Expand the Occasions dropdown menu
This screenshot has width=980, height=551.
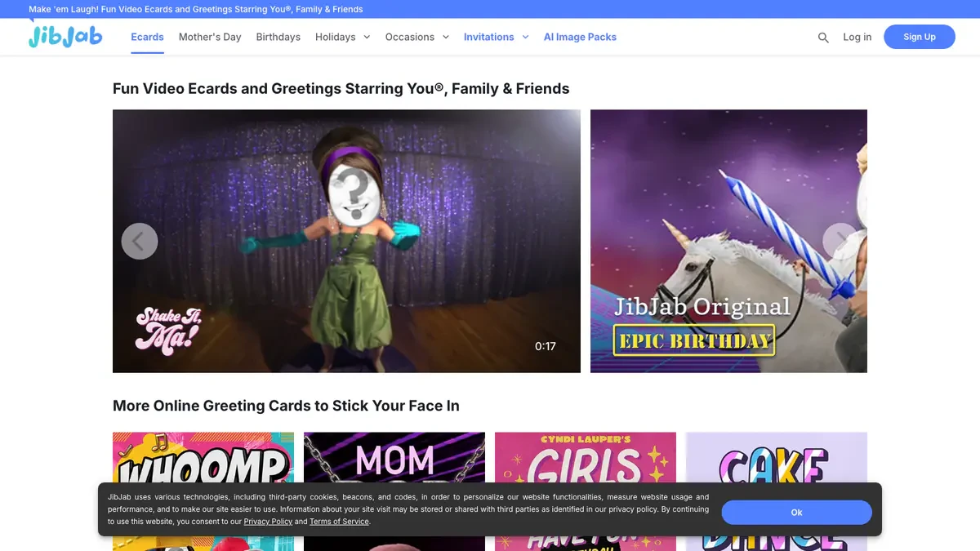pos(417,37)
